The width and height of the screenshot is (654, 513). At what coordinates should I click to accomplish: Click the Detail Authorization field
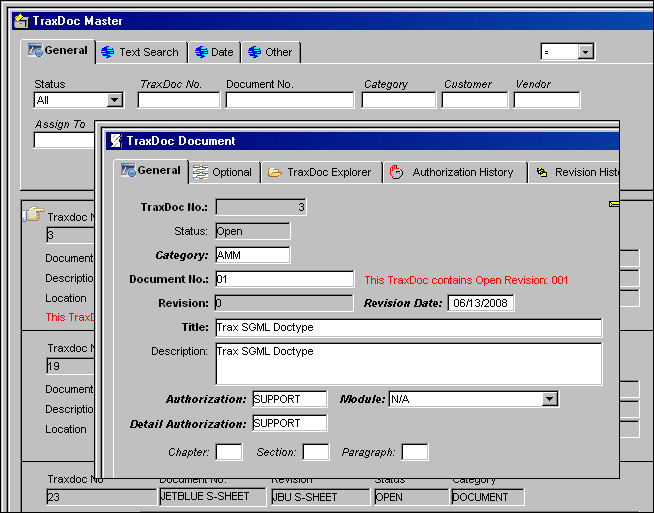coord(290,423)
